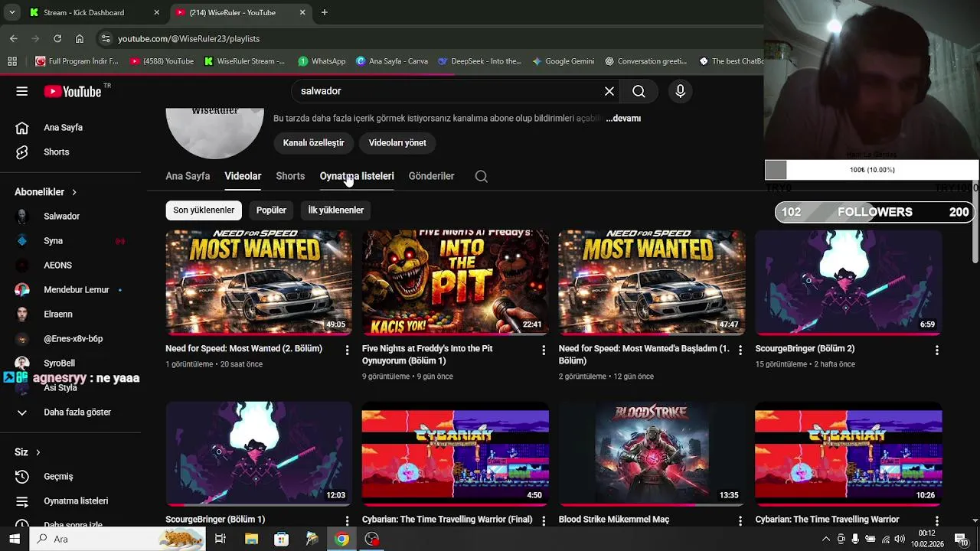
Task: Go back with the browser back arrow
Action: click(13, 38)
